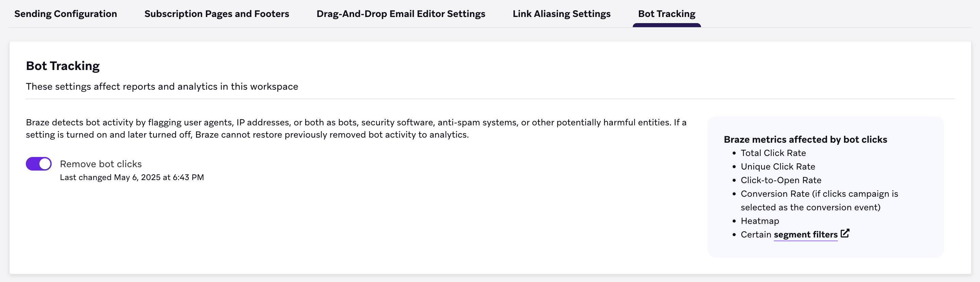
Task: Click the bot activity description paragraph
Action: (x=356, y=128)
